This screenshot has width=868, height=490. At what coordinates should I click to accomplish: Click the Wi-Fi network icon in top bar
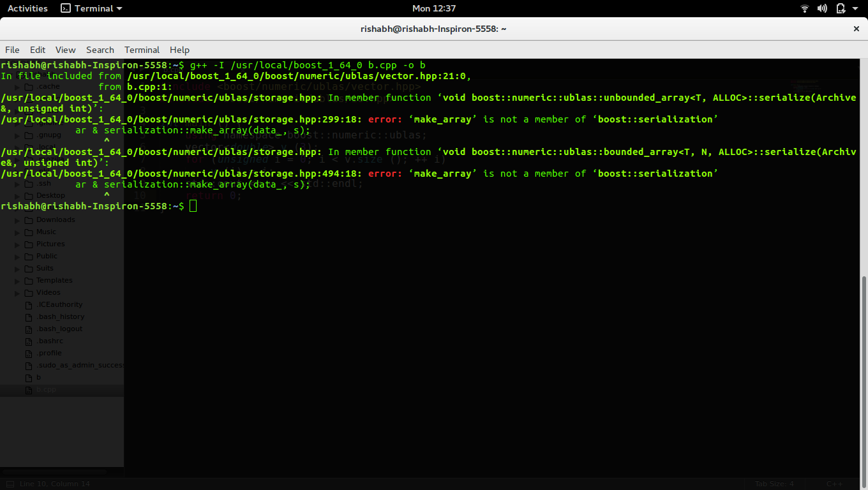pyautogui.click(x=805, y=8)
